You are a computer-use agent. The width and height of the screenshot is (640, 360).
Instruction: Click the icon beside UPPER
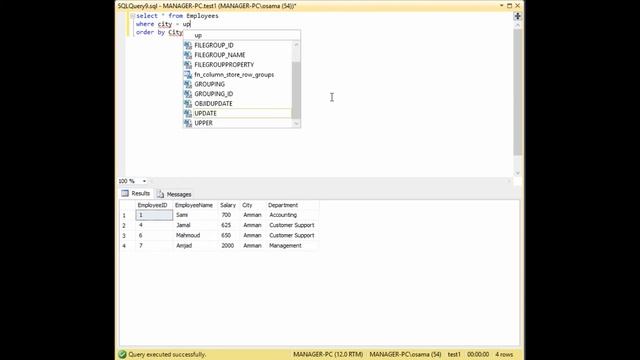click(188, 123)
